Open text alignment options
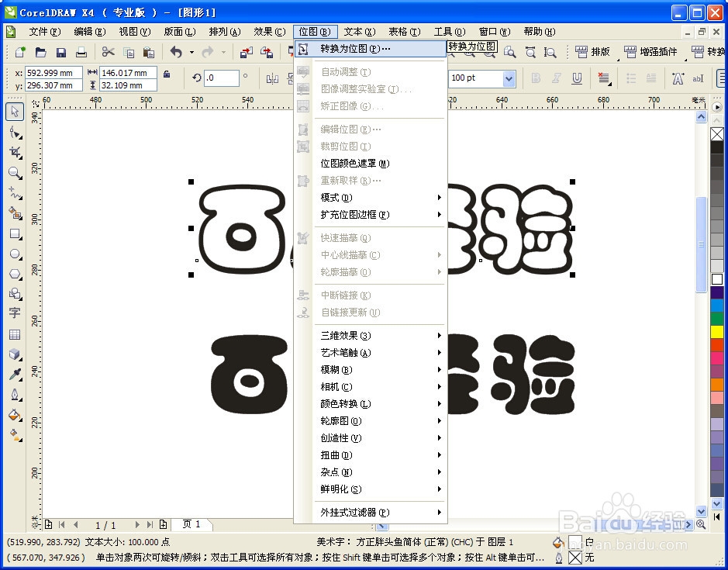 tap(604, 78)
